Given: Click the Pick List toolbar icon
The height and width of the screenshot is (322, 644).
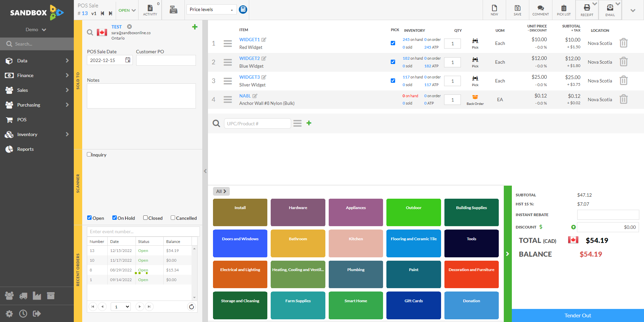Looking at the screenshot, I should (x=564, y=10).
